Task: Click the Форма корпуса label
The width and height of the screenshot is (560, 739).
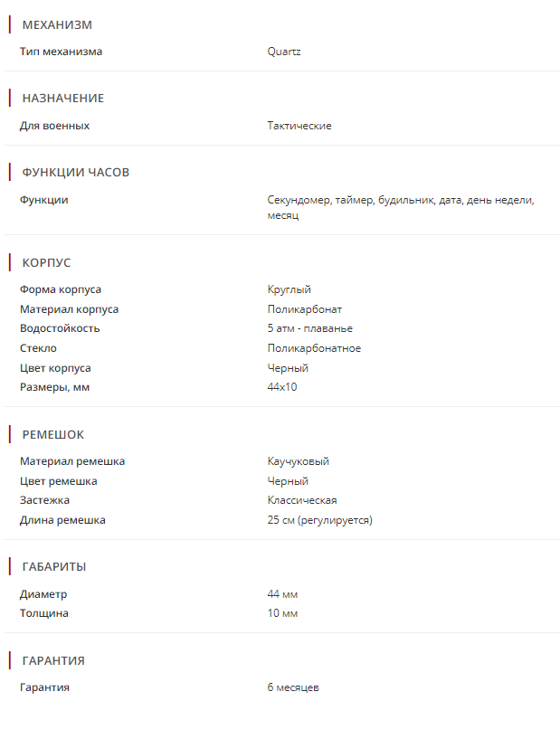Action: 61,289
